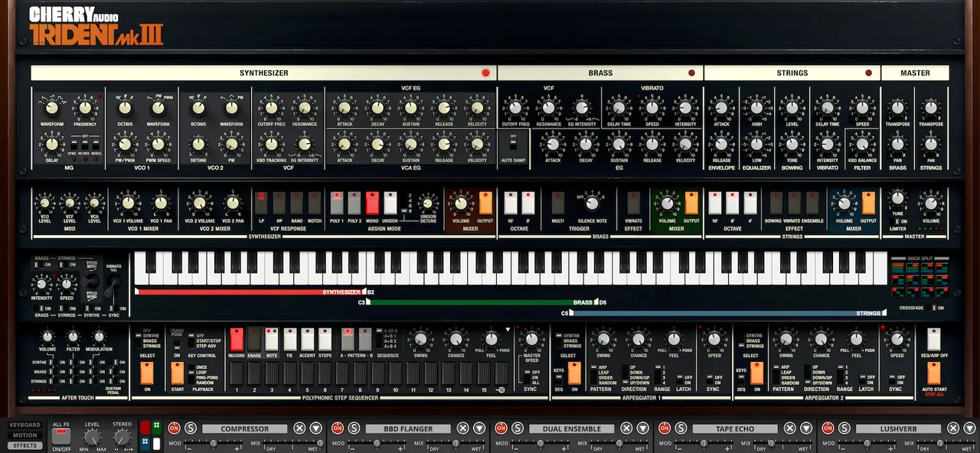
Task: Solo the Compressor effect with S
Action: point(190,429)
